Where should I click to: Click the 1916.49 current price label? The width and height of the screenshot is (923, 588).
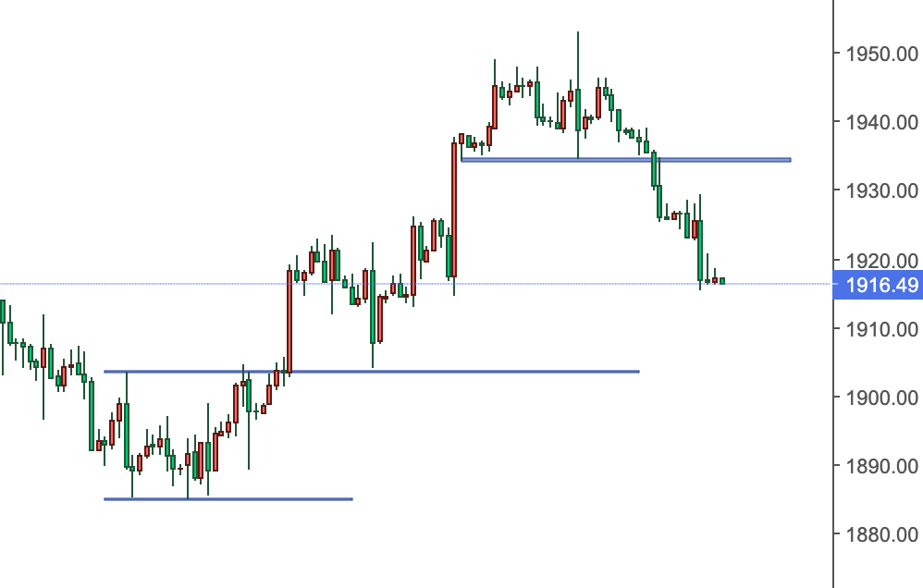[877, 285]
